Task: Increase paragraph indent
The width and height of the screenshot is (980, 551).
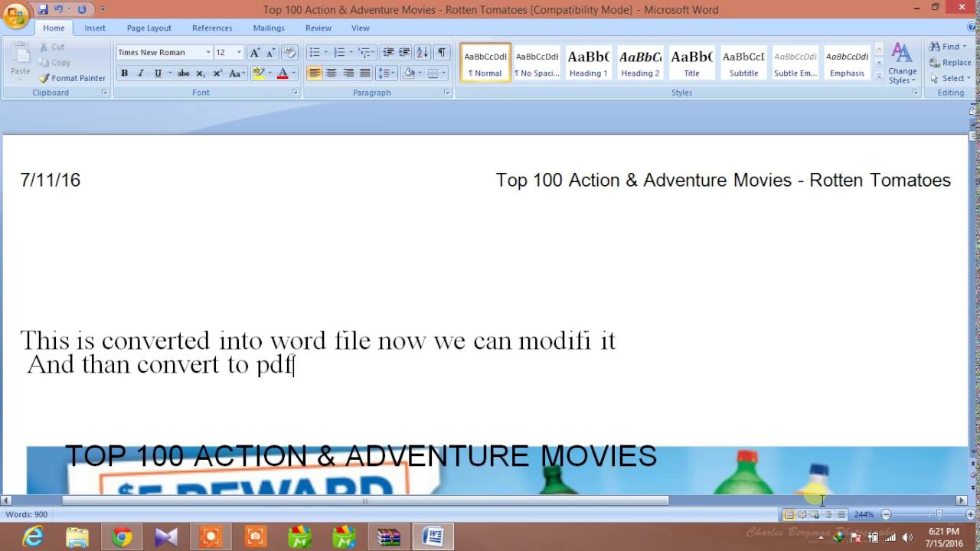Action: point(403,52)
